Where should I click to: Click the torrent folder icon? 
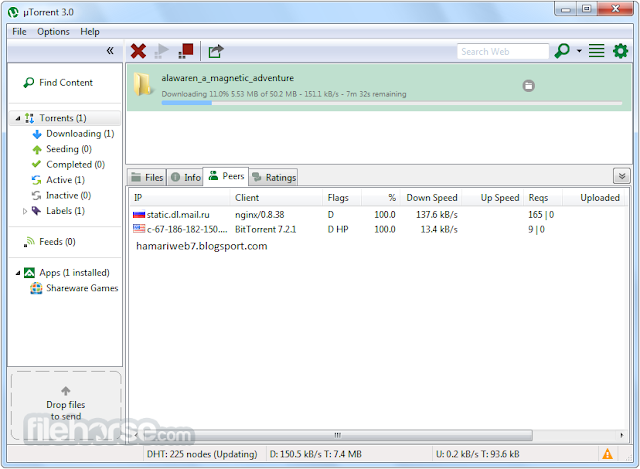[142, 84]
